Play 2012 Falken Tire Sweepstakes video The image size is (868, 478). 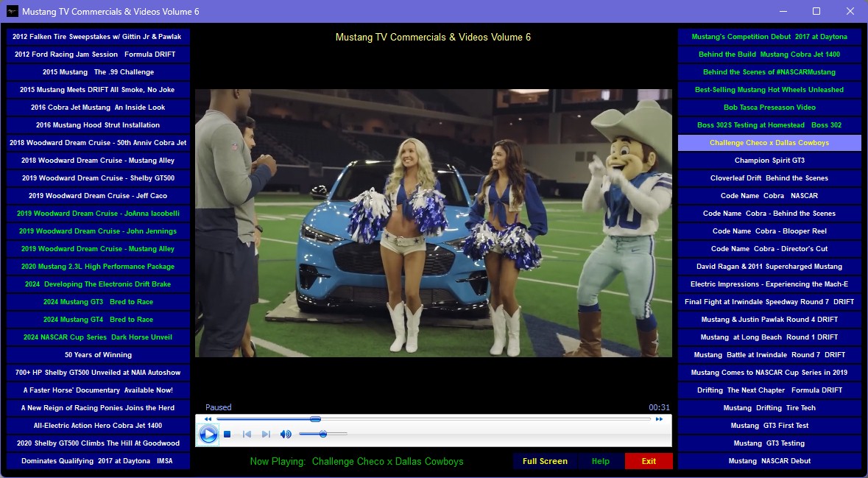(98, 37)
